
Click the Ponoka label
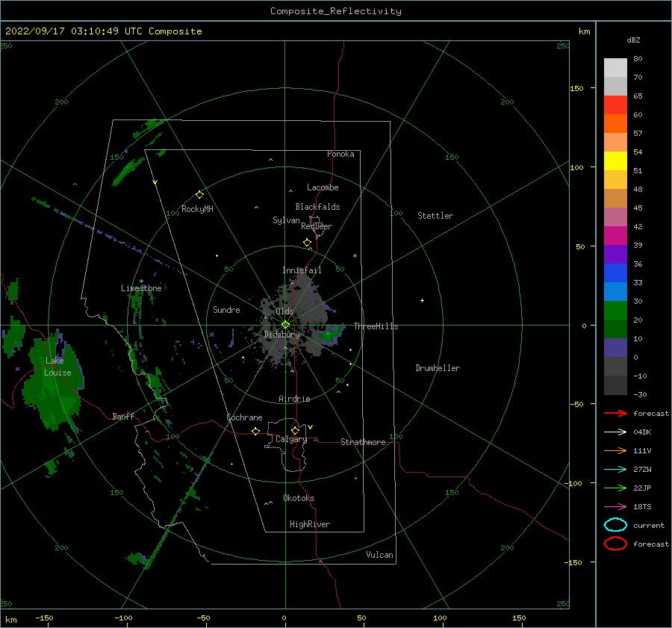point(340,154)
